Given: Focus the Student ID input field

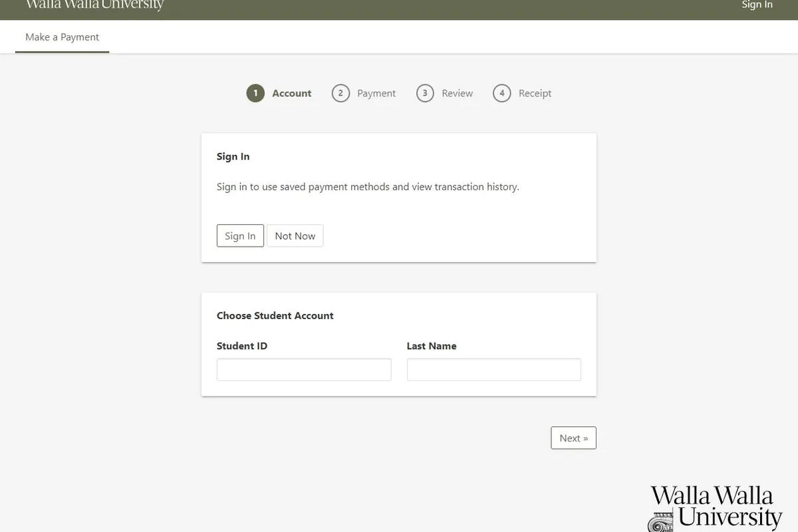Looking at the screenshot, I should (x=304, y=370).
